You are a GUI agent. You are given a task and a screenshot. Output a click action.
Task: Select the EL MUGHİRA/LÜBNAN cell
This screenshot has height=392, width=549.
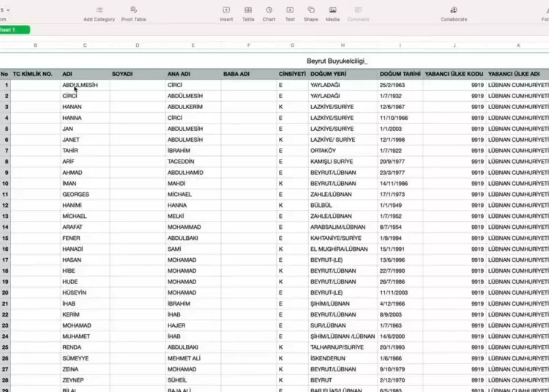pos(343,249)
